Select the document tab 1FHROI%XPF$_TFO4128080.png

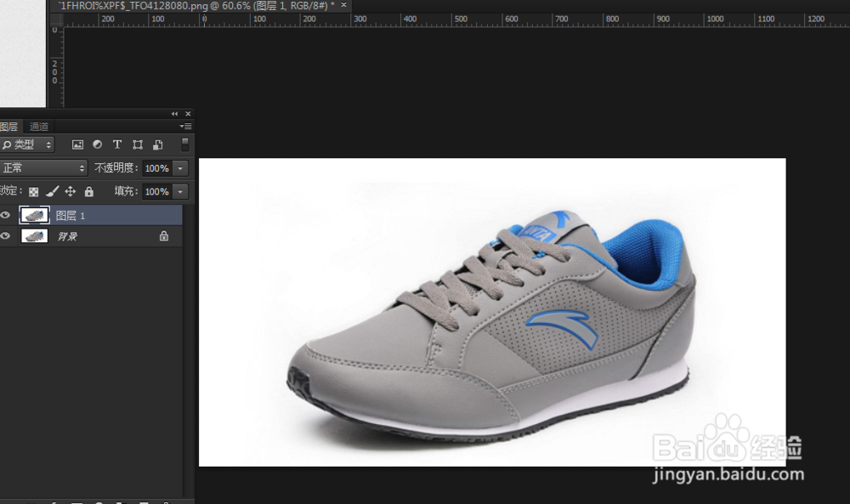coord(195,5)
